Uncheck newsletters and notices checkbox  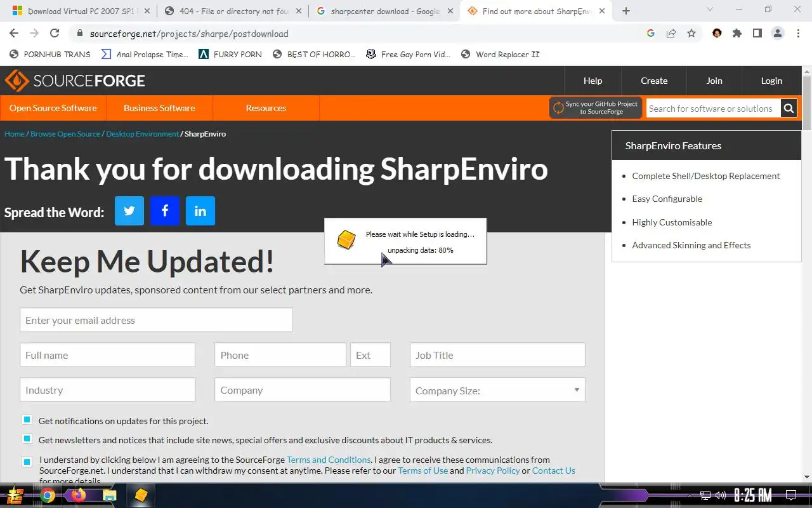click(27, 439)
